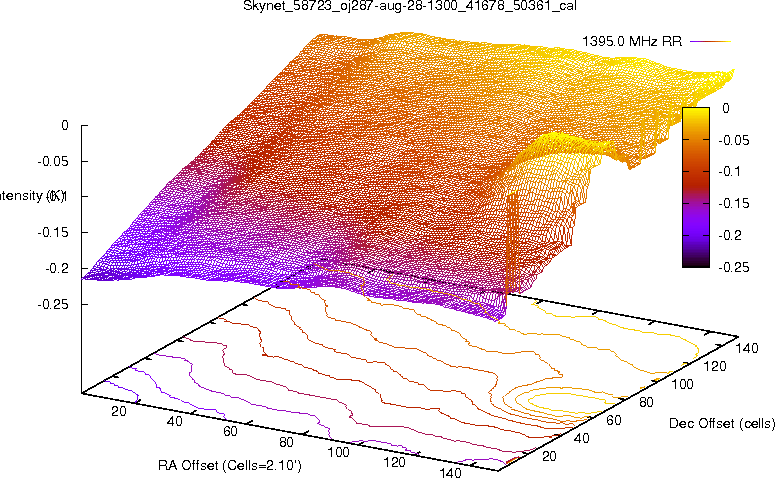Click the Intensity axis tick label -0.25
775x478 pixels.
click(x=53, y=304)
